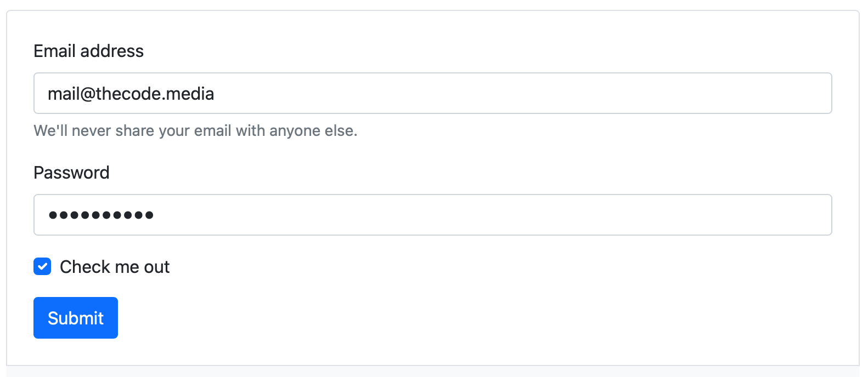
Task: Click the gray strip below the form
Action: click(x=432, y=372)
